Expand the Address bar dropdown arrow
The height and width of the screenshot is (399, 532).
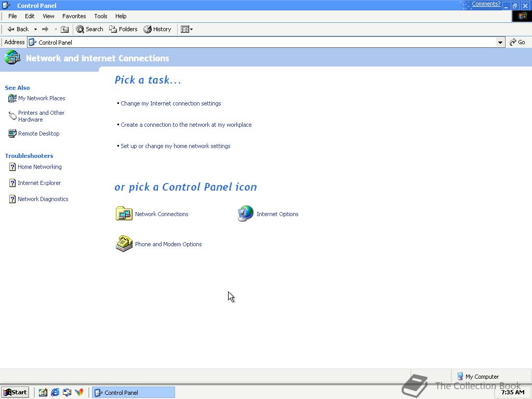point(500,43)
